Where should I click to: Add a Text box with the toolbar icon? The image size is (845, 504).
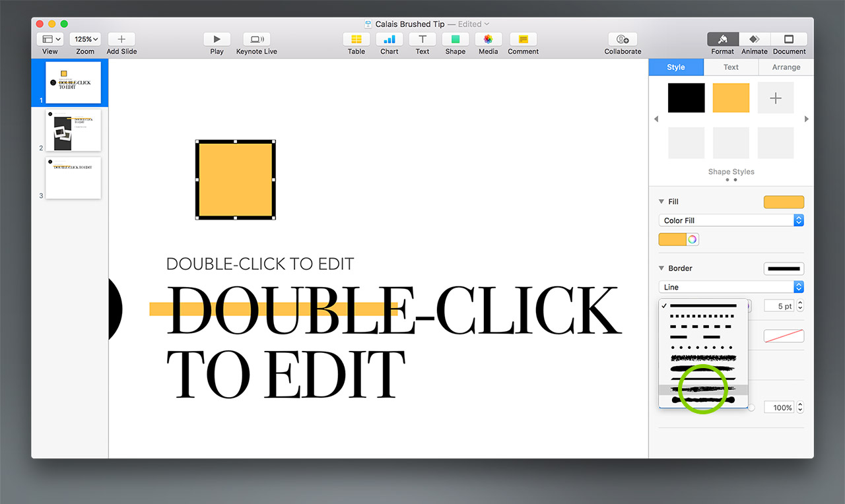click(422, 40)
